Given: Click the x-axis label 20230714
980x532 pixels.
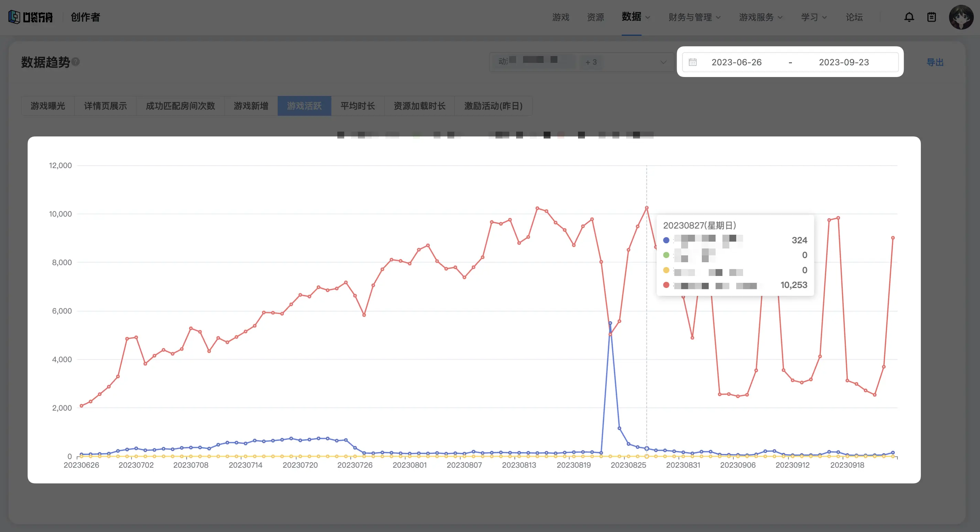Looking at the screenshot, I should pos(246,465).
